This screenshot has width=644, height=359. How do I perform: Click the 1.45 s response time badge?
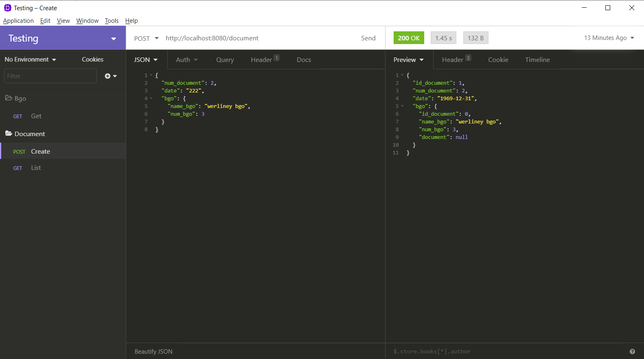click(443, 38)
